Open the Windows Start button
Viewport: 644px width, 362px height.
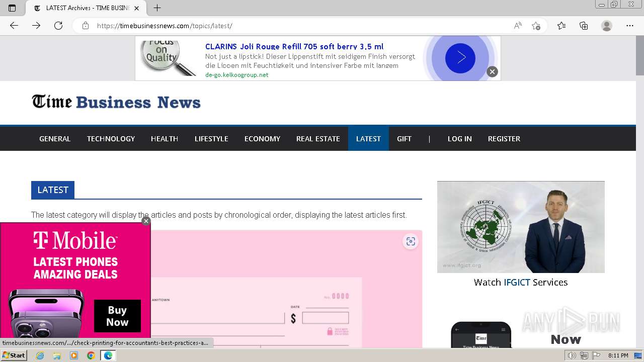click(x=14, y=355)
